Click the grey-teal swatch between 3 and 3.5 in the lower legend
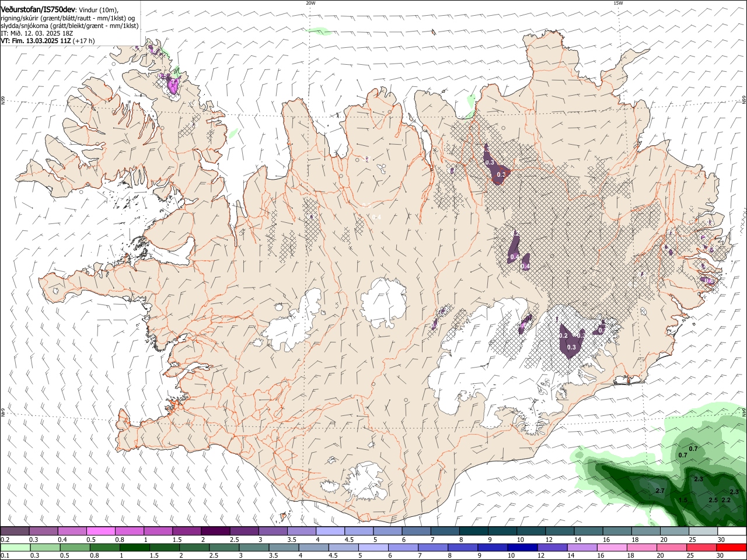 point(253,548)
